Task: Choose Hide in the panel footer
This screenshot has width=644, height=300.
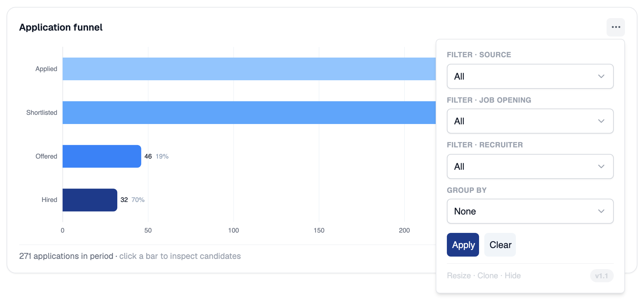Action: 513,276
